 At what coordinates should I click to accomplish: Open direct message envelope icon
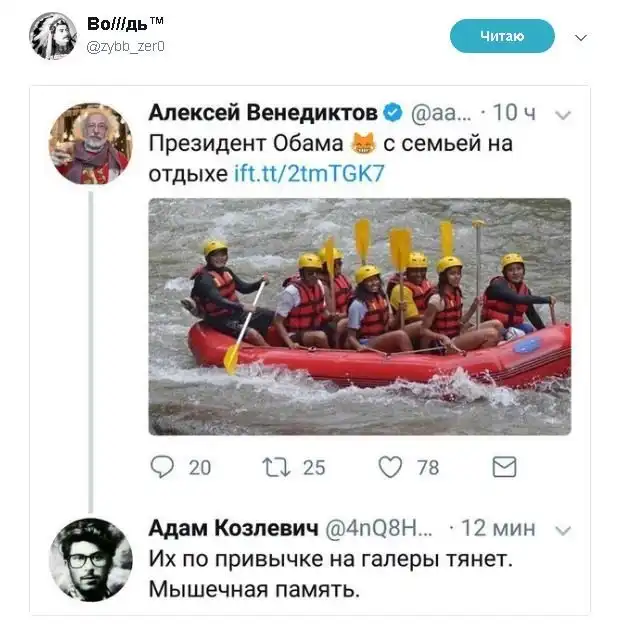coord(504,467)
